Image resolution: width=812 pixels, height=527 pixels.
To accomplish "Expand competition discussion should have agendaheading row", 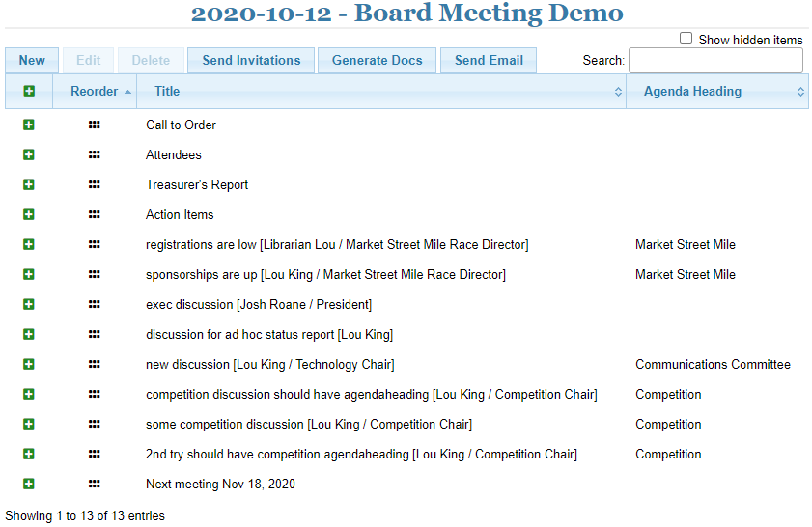I will click(x=28, y=394).
